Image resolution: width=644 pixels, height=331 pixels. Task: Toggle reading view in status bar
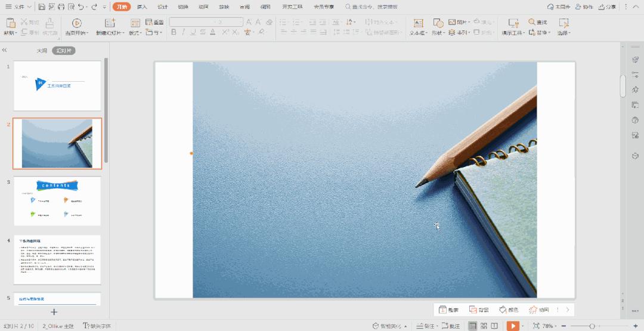point(494,326)
